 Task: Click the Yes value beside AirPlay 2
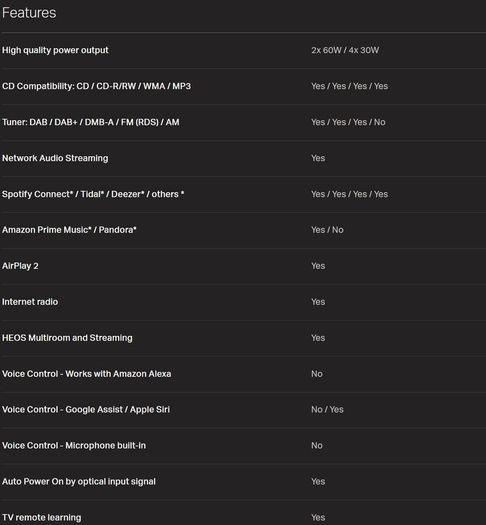click(x=318, y=266)
